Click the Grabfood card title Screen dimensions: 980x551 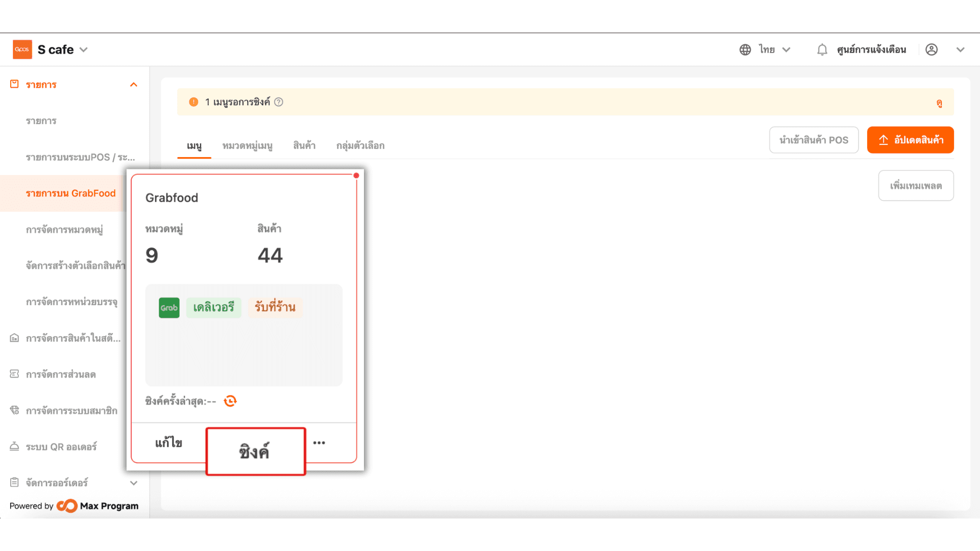tap(171, 198)
